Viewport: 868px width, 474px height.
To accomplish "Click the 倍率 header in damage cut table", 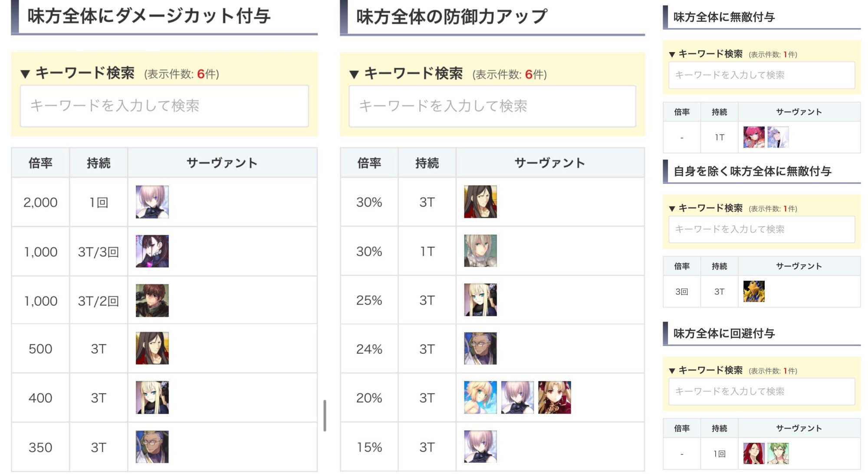I will 40,163.
